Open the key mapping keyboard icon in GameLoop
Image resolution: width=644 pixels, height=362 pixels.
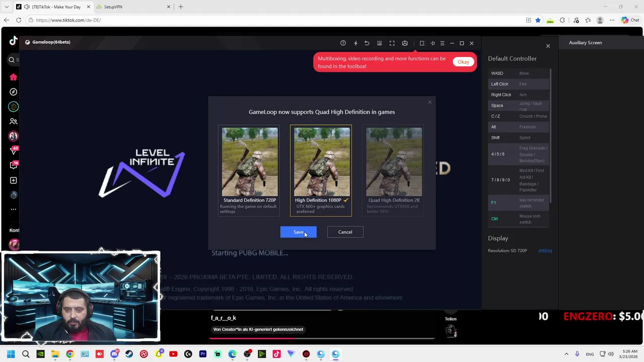pos(379,43)
